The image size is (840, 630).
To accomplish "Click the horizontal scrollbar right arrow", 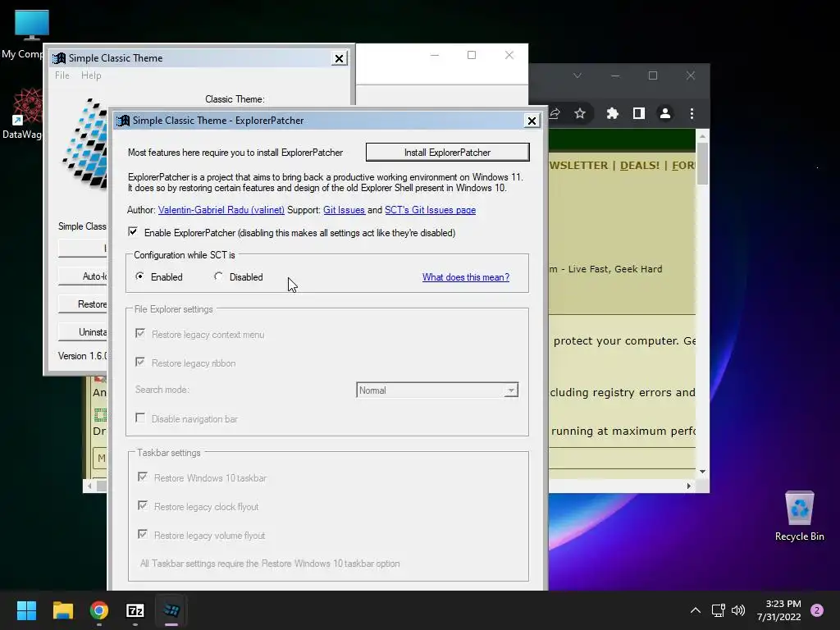I will coord(689,486).
